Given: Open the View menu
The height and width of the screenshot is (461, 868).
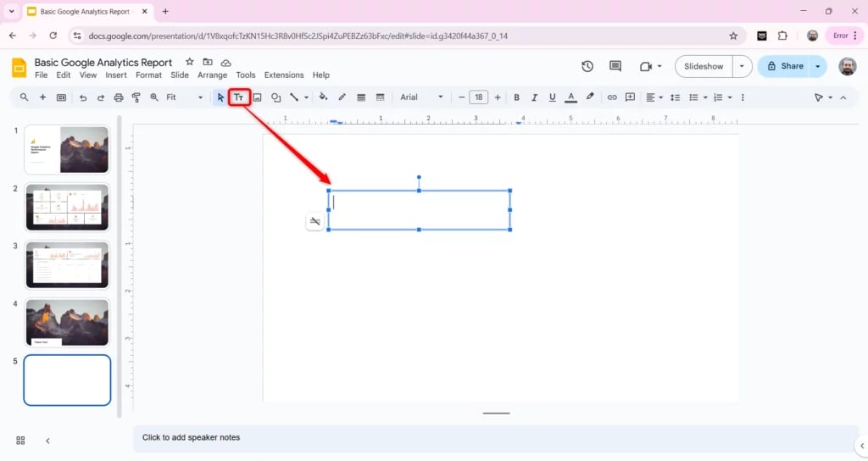Looking at the screenshot, I should point(88,75).
